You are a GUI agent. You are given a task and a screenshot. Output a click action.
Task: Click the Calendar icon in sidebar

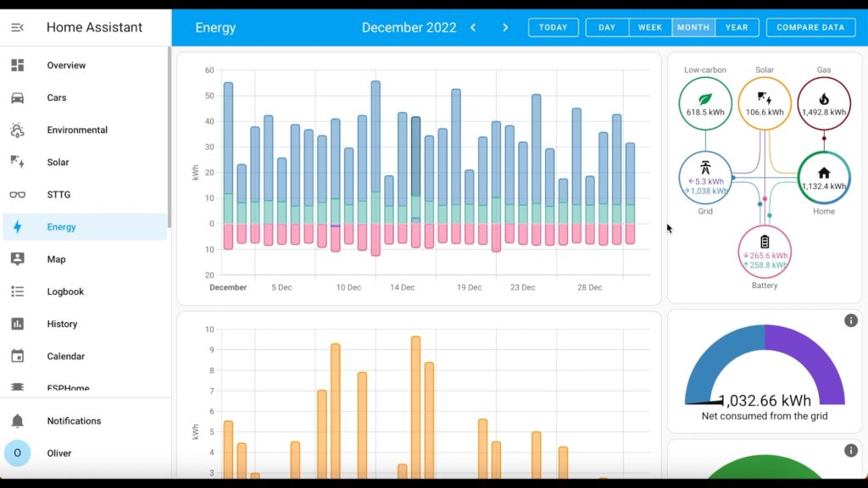pyautogui.click(x=17, y=357)
